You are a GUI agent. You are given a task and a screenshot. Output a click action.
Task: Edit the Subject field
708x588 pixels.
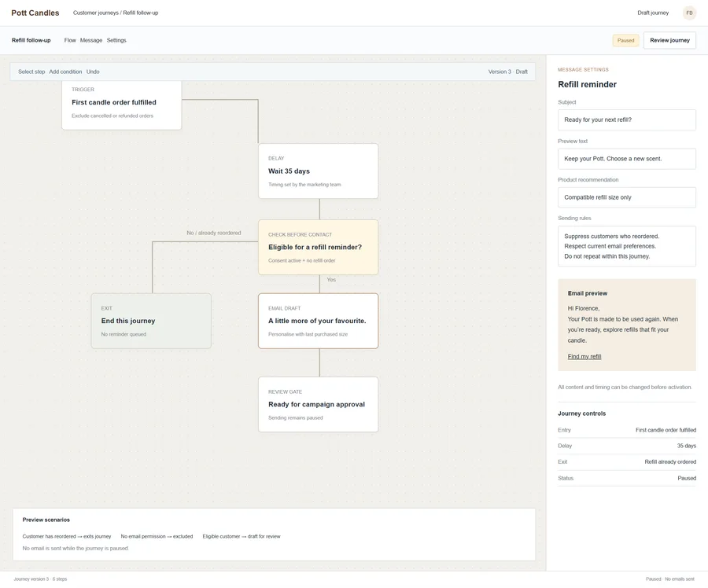click(627, 119)
